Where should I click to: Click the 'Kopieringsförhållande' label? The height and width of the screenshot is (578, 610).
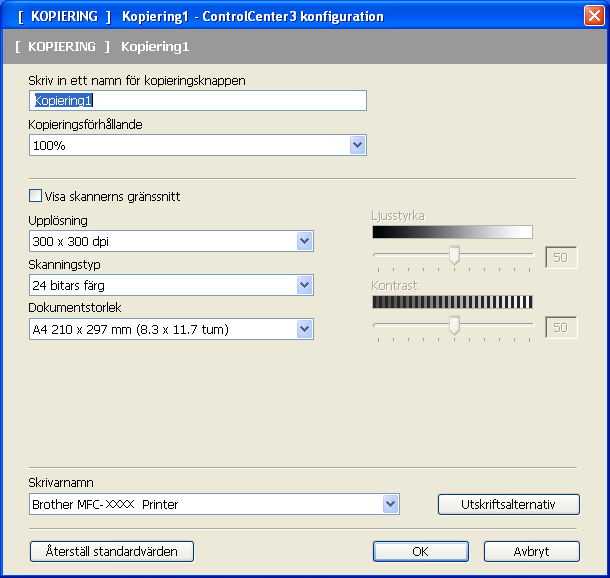pyautogui.click(x=86, y=124)
